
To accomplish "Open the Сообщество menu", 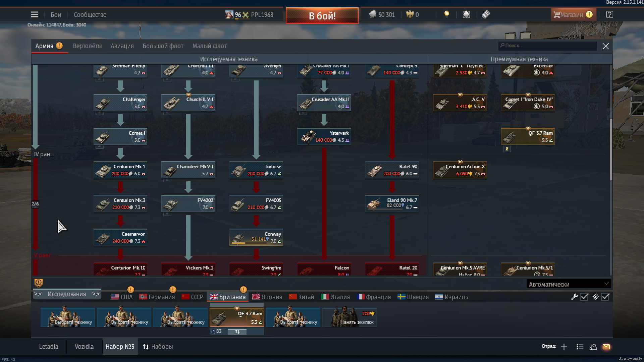I will point(90,15).
